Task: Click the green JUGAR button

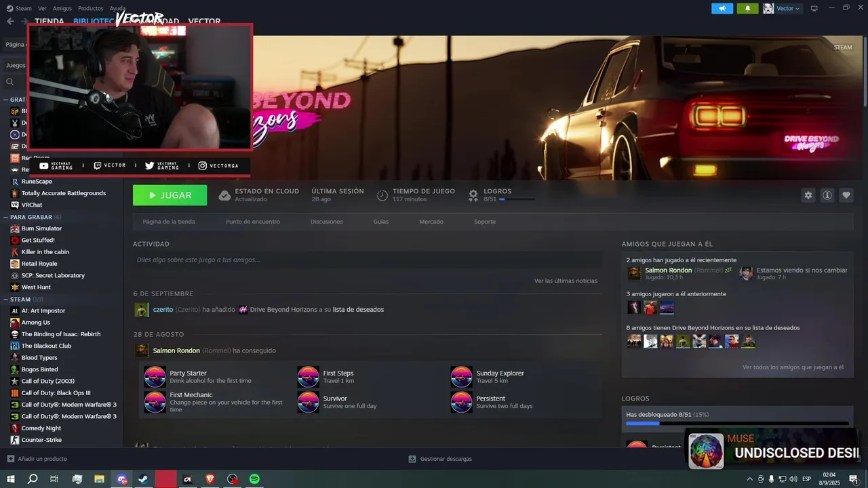Action: [x=170, y=195]
